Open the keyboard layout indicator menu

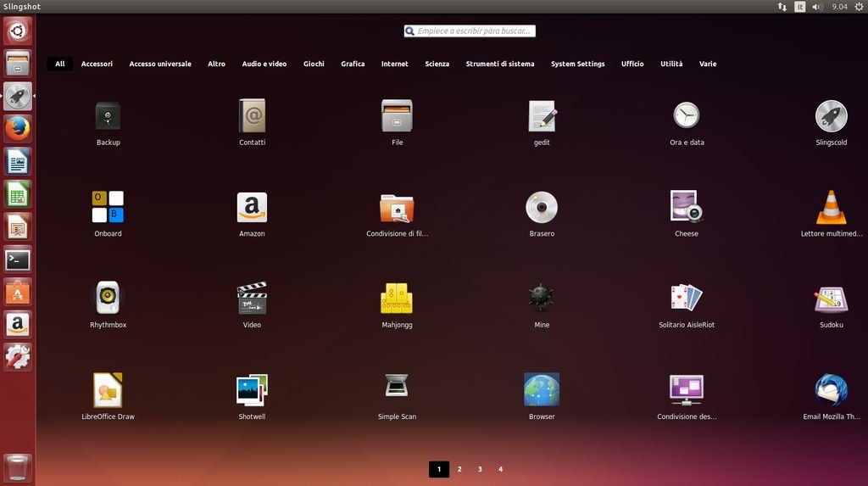click(x=799, y=7)
